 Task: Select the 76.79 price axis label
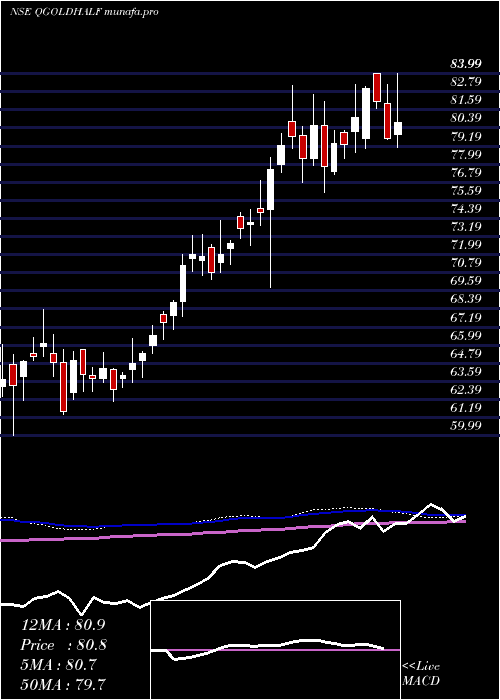tap(466, 172)
